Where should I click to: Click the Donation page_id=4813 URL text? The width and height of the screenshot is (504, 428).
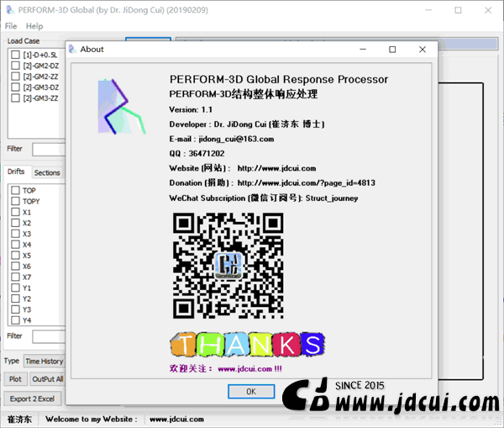click(307, 183)
